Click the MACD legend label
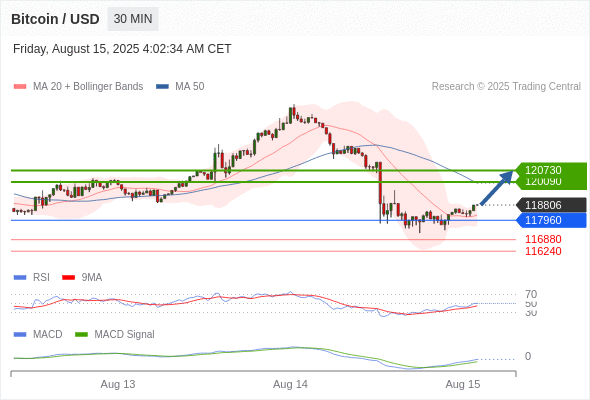 pyautogui.click(x=48, y=335)
